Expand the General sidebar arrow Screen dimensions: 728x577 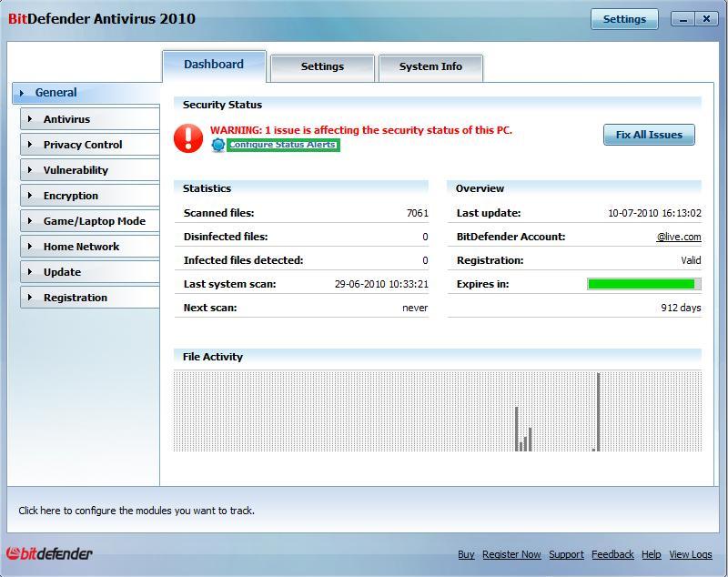click(x=21, y=94)
